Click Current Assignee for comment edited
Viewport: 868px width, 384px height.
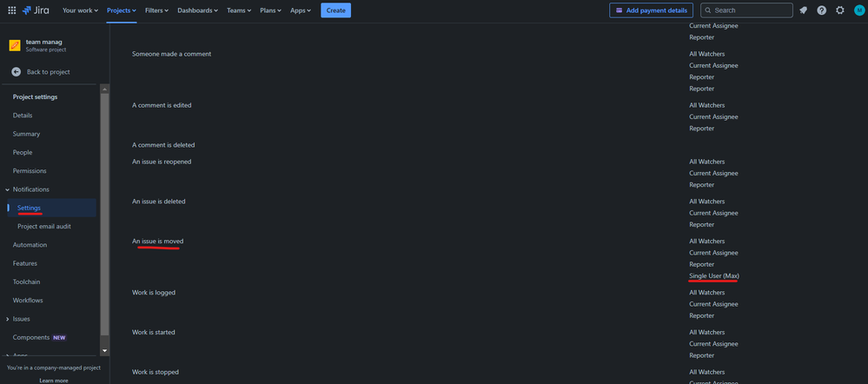tap(713, 116)
